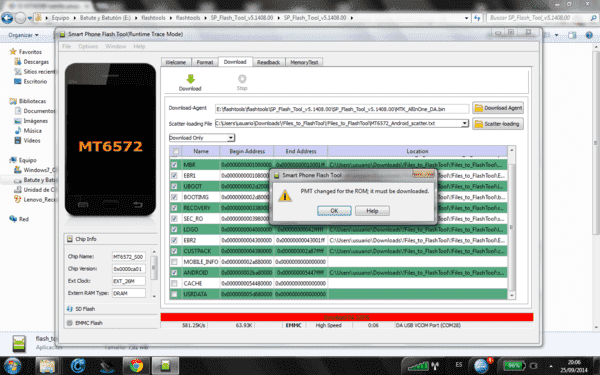Expand the Download Only mode dropdown
The image size is (600, 375).
231,138
